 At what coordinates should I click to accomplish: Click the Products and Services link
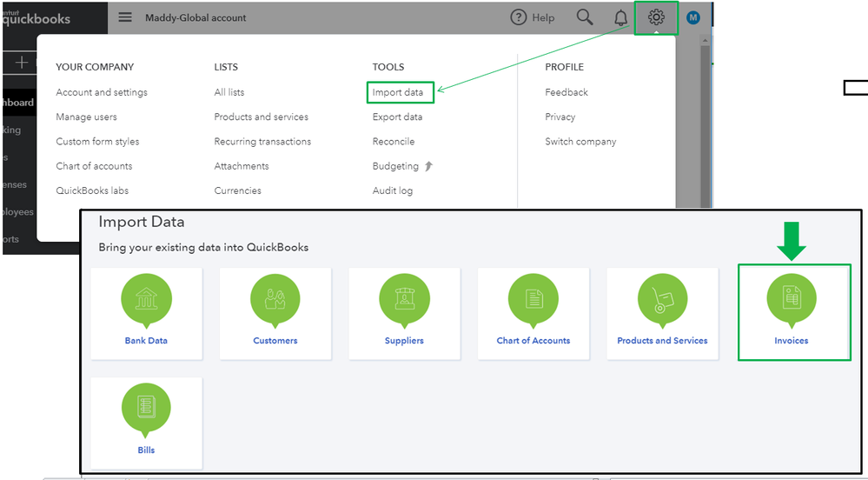point(663,340)
